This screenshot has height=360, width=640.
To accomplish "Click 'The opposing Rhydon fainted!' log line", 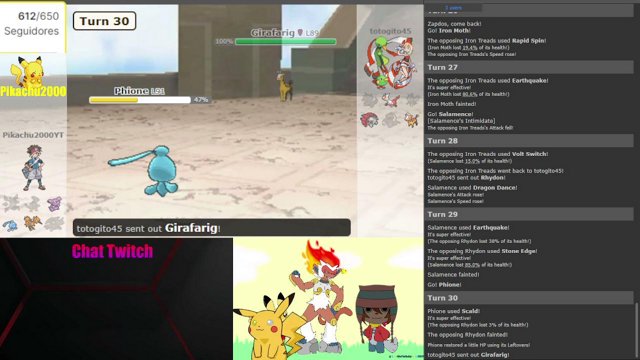I will click(x=467, y=335).
